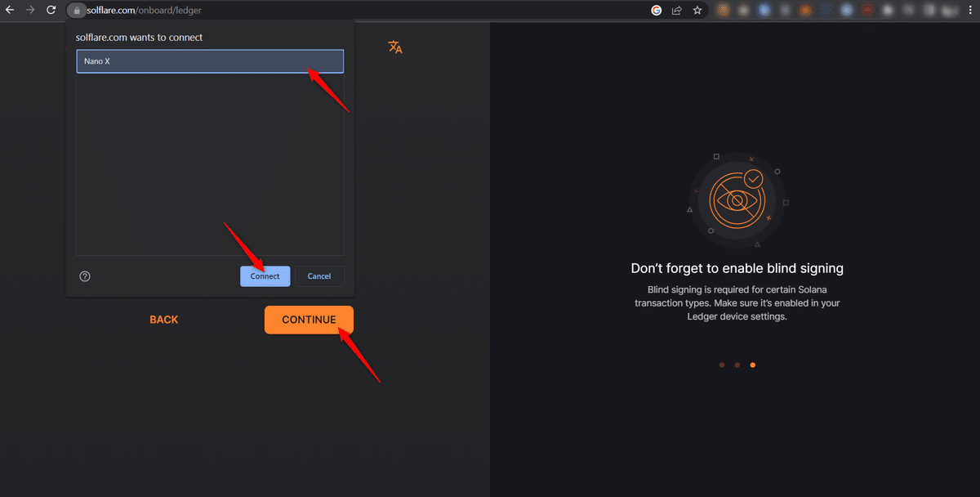Share this page using the share icon
The height and width of the screenshot is (497, 980).
(x=677, y=11)
